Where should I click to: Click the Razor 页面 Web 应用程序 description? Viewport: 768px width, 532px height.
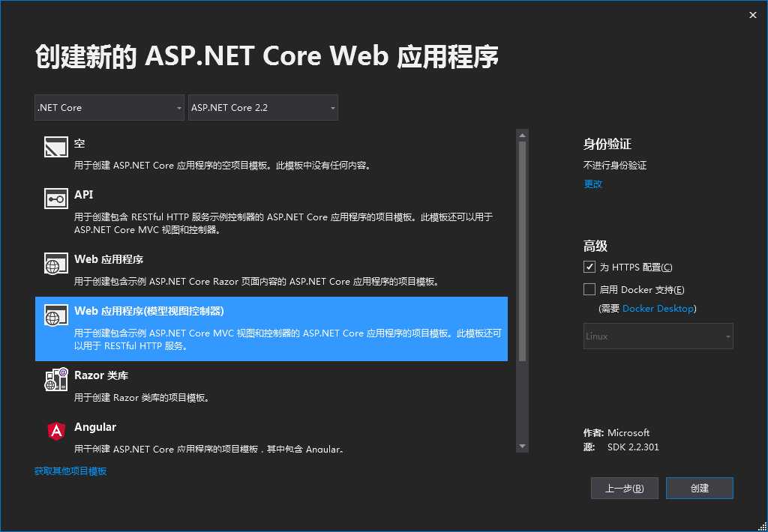click(258, 282)
